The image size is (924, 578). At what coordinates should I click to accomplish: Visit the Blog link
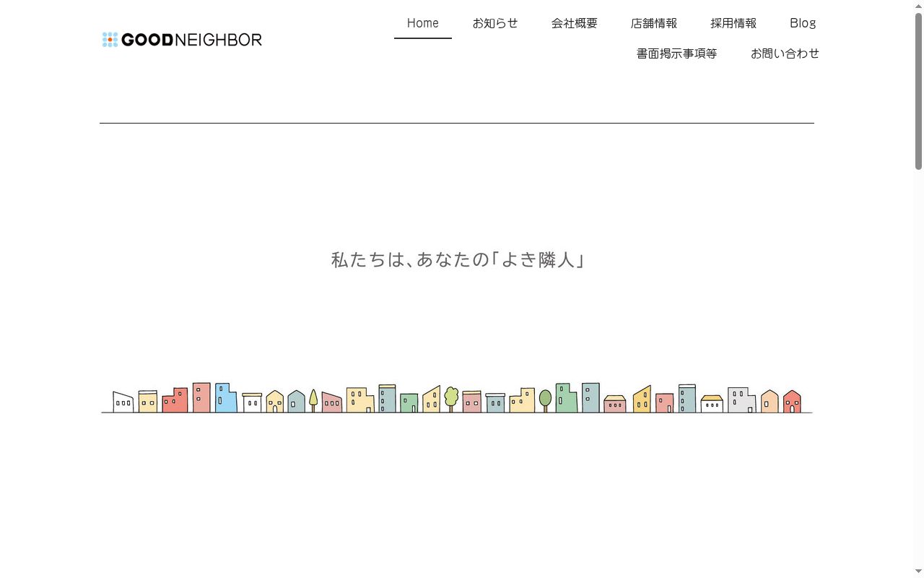coord(803,23)
